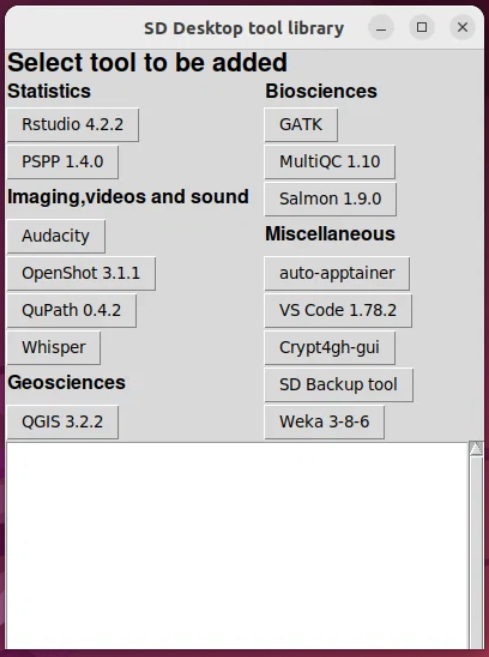Choose Audacity from imaging tools

pos(56,236)
